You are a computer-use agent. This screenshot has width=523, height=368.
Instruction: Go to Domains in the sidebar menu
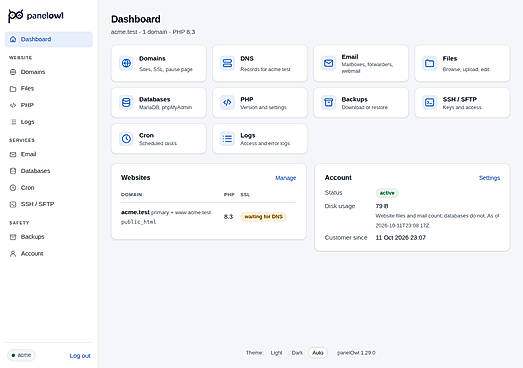pyautogui.click(x=49, y=72)
